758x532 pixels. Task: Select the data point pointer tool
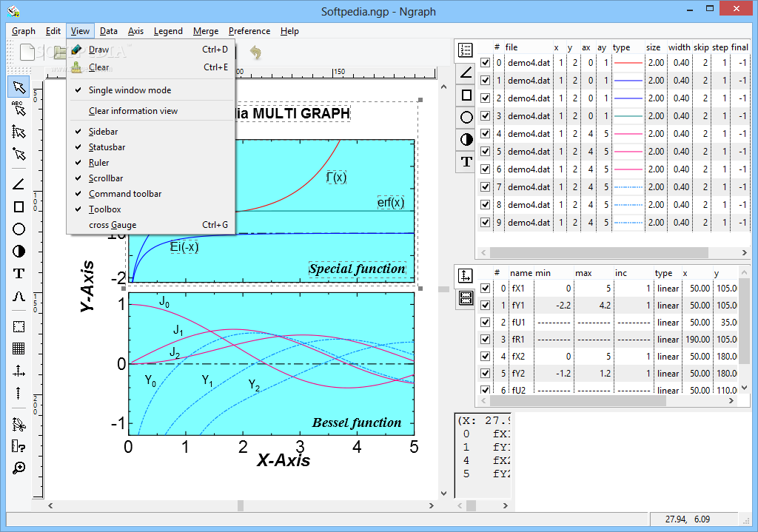(19, 154)
